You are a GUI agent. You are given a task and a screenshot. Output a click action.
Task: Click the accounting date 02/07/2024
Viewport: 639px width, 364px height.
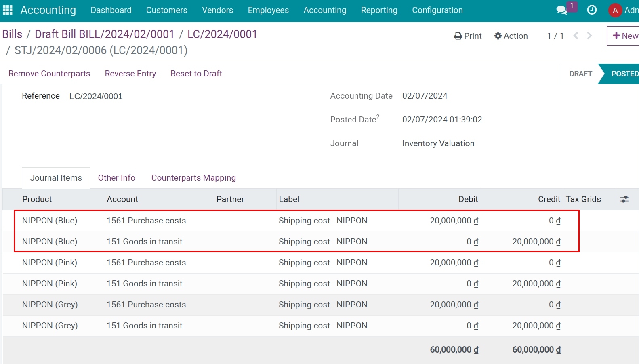click(425, 96)
